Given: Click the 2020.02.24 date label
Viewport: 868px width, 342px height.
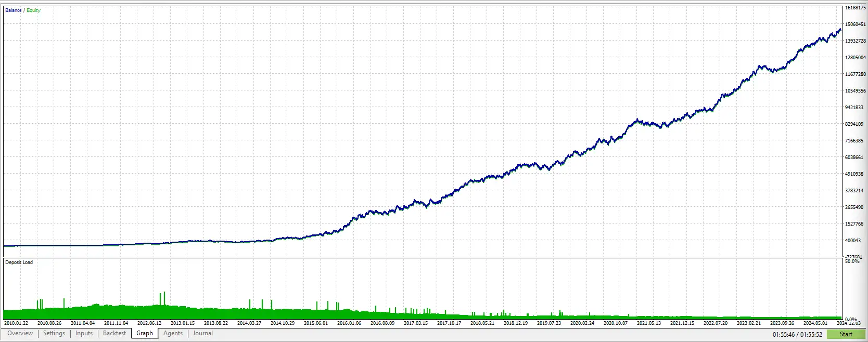Looking at the screenshot, I should pos(582,323).
